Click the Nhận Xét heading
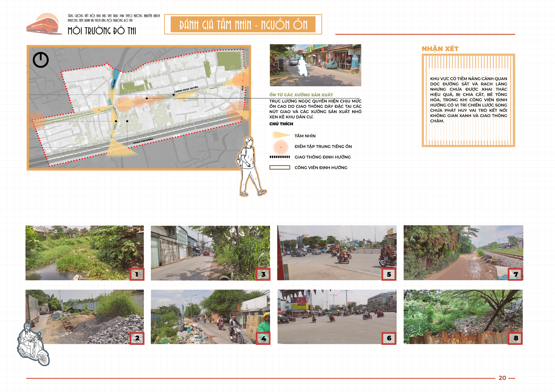This screenshot has height=392, width=555. pos(440,49)
